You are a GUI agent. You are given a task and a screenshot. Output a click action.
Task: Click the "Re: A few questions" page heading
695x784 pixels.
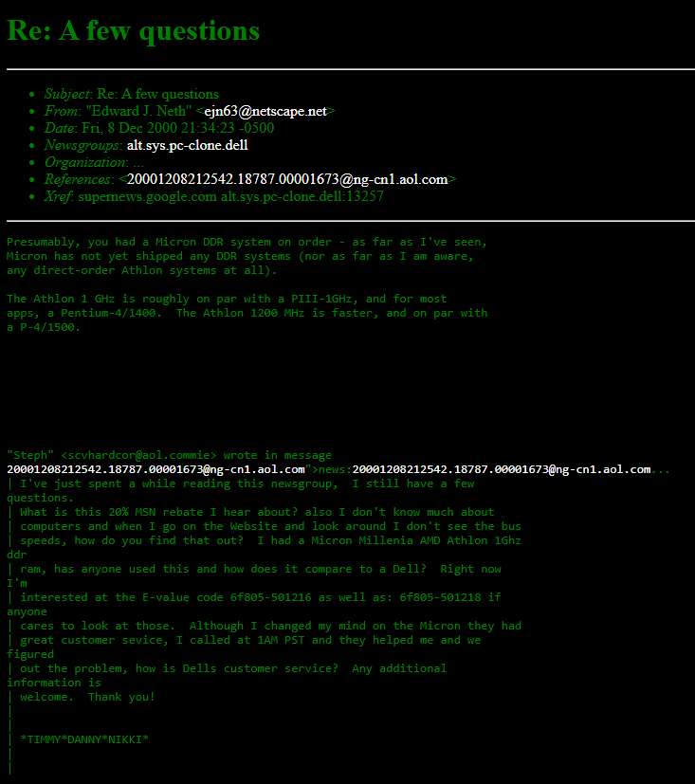[134, 31]
